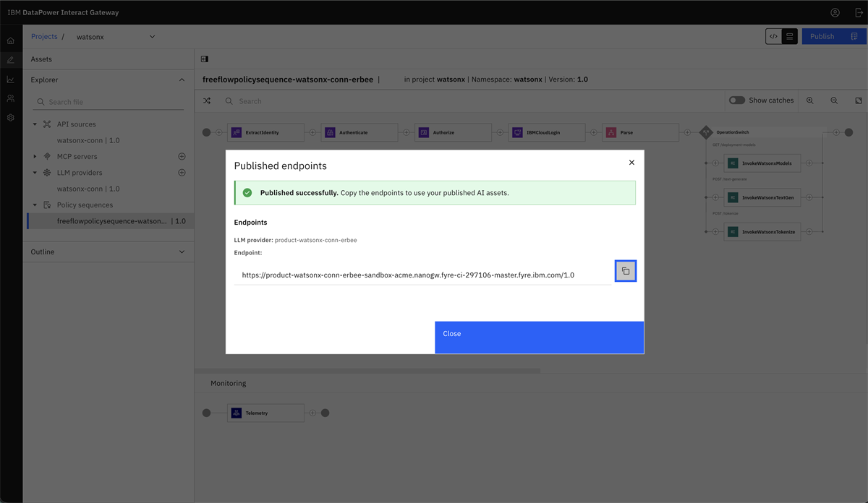
Task: Open the settings gear icon in left rail
Action: point(11,117)
